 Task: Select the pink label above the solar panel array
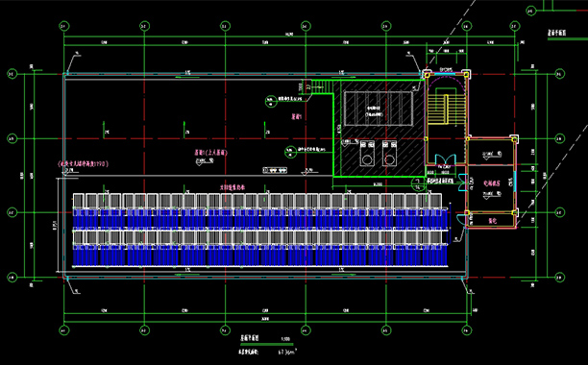[x=233, y=187]
